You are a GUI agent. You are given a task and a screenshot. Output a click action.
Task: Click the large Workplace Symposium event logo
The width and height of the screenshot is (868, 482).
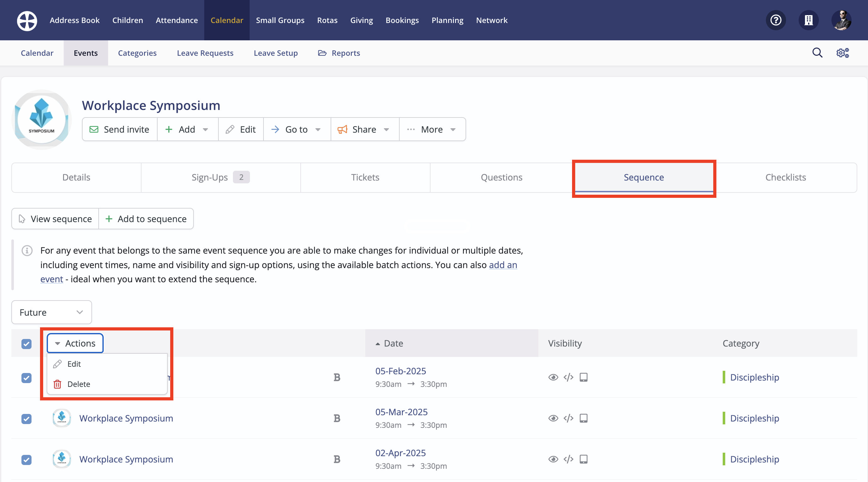[41, 120]
